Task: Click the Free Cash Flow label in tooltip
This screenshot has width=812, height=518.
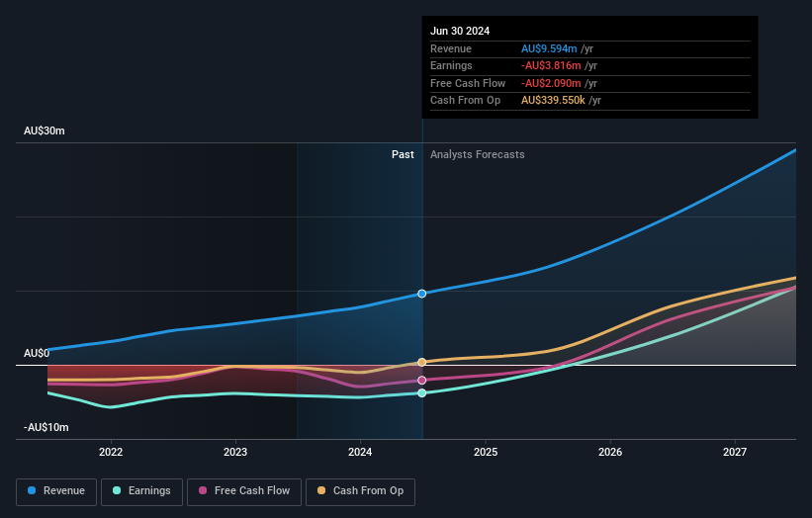Action: tap(468, 83)
